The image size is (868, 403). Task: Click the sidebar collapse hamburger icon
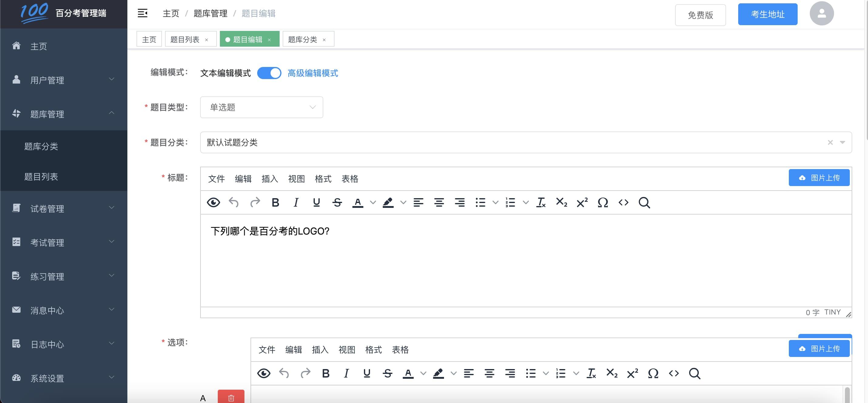(143, 13)
